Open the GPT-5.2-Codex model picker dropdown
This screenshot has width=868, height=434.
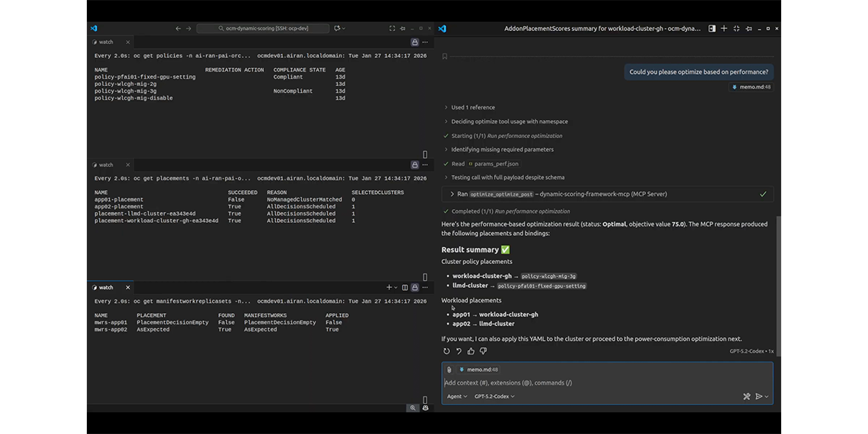coord(495,396)
